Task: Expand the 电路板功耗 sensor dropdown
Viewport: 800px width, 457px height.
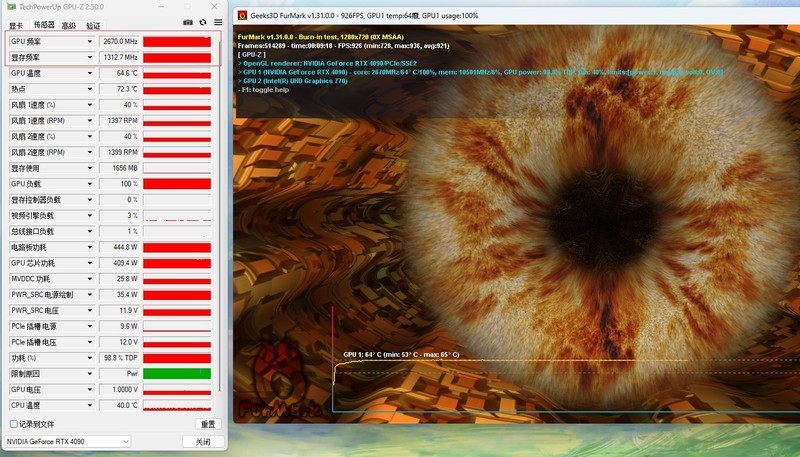Action: click(90, 247)
